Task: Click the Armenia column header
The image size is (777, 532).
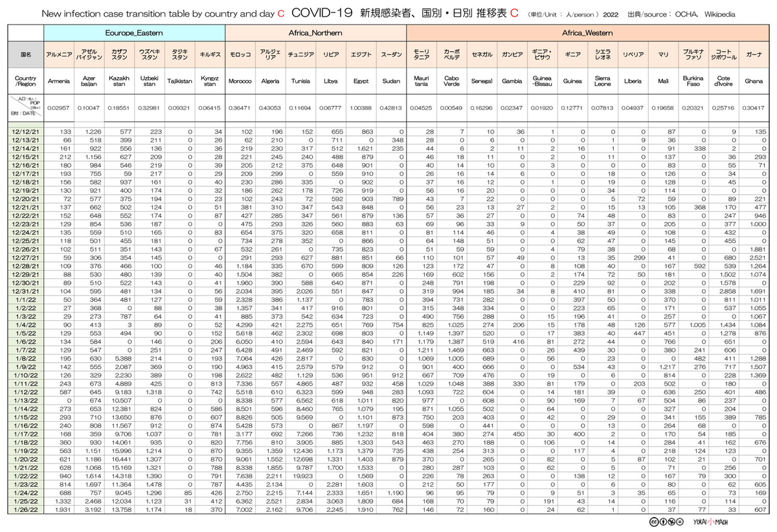Action: 59,81
